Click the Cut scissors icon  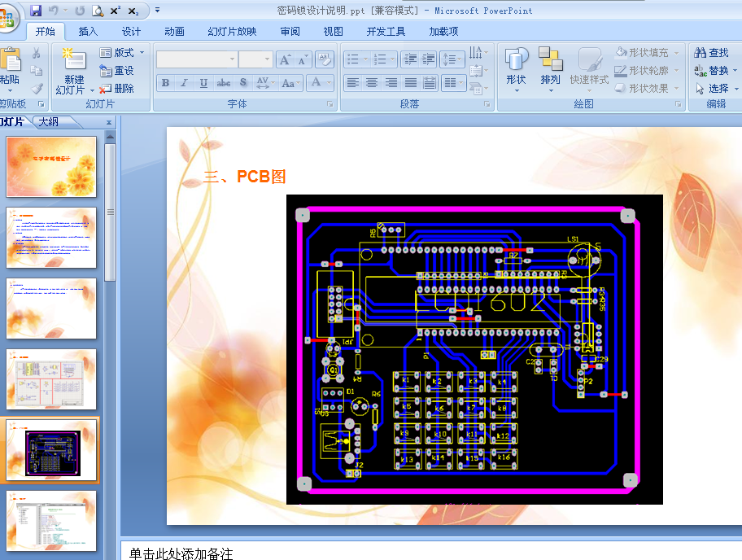pyautogui.click(x=37, y=53)
